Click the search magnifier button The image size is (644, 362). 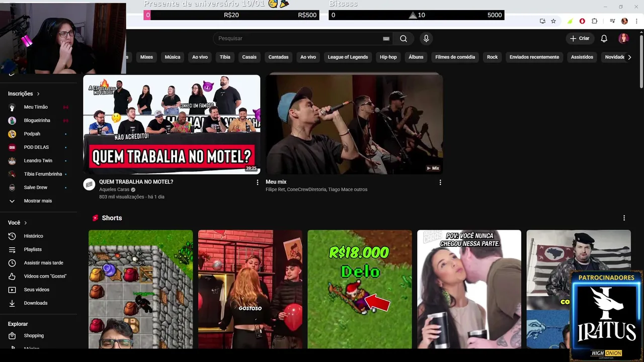click(404, 39)
